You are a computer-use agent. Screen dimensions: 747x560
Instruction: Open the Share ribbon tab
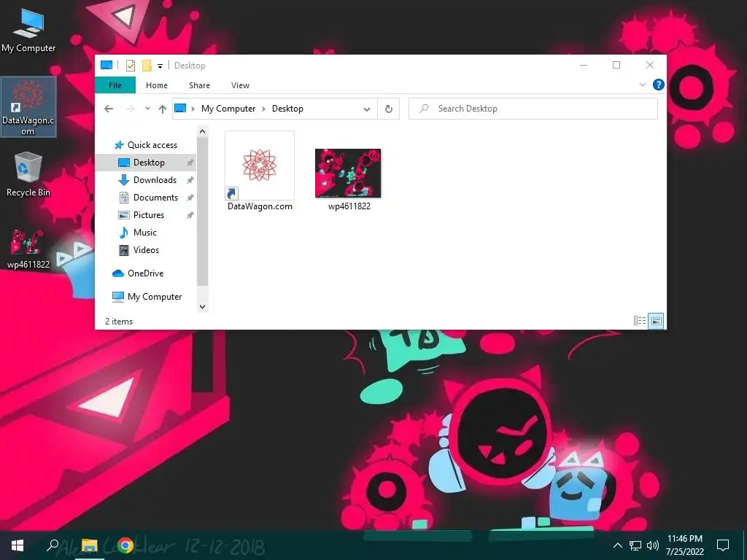click(x=199, y=85)
